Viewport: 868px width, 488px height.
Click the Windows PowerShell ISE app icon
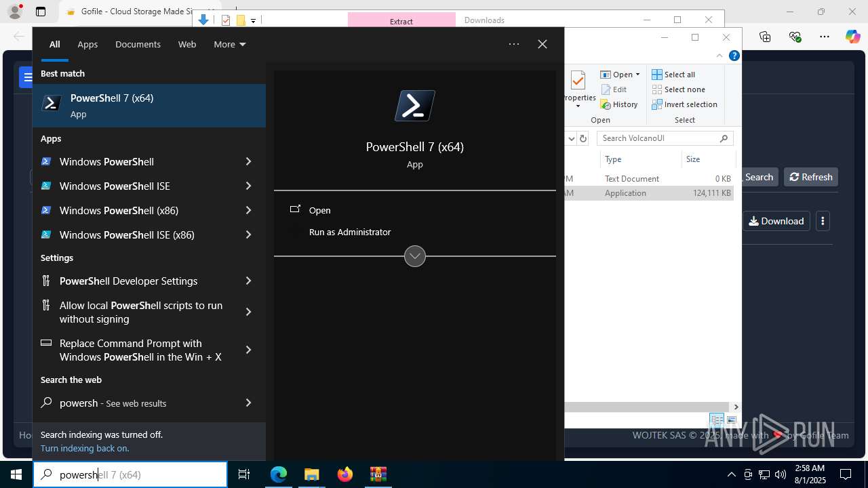pyautogui.click(x=46, y=186)
